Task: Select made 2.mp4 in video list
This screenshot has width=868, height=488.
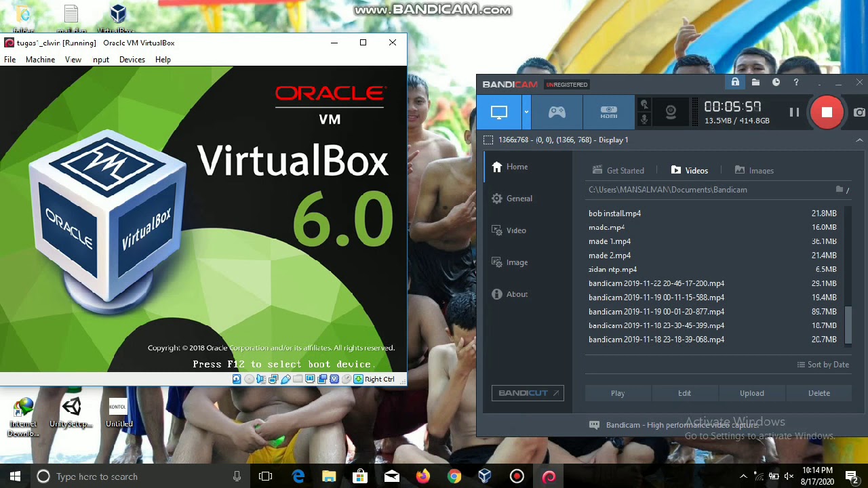Action: 713,256
